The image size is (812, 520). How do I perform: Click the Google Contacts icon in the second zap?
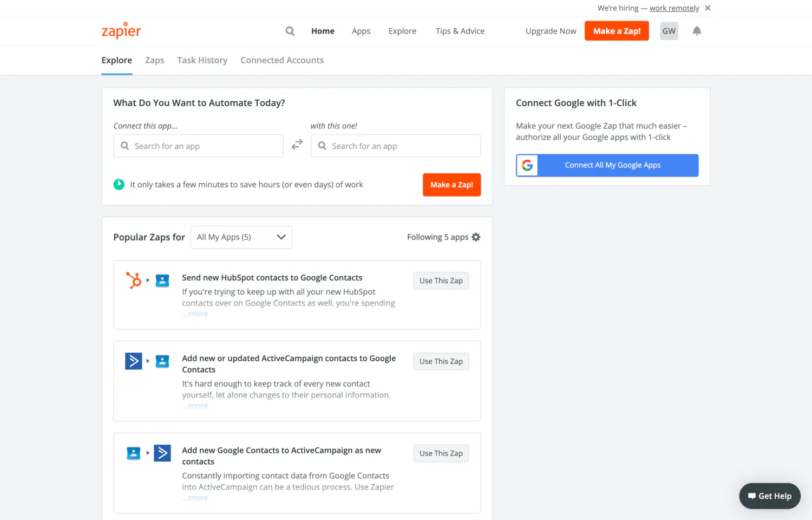pyautogui.click(x=162, y=361)
